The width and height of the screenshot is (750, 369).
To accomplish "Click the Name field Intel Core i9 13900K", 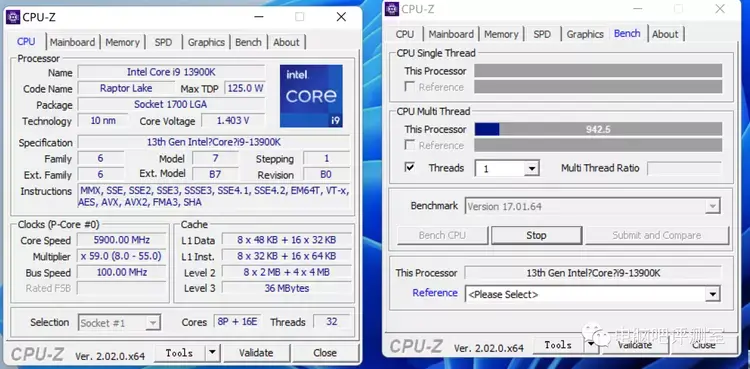I will pos(171,72).
